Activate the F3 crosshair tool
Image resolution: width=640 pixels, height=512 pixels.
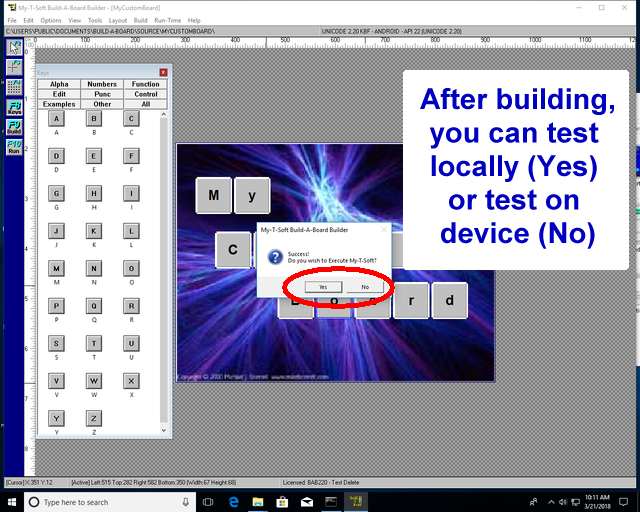pos(14,66)
